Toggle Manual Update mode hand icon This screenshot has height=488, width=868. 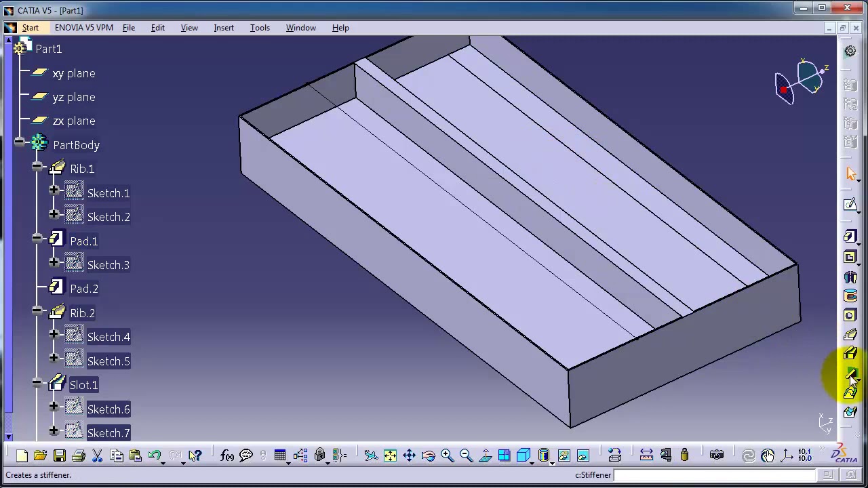(x=768, y=455)
